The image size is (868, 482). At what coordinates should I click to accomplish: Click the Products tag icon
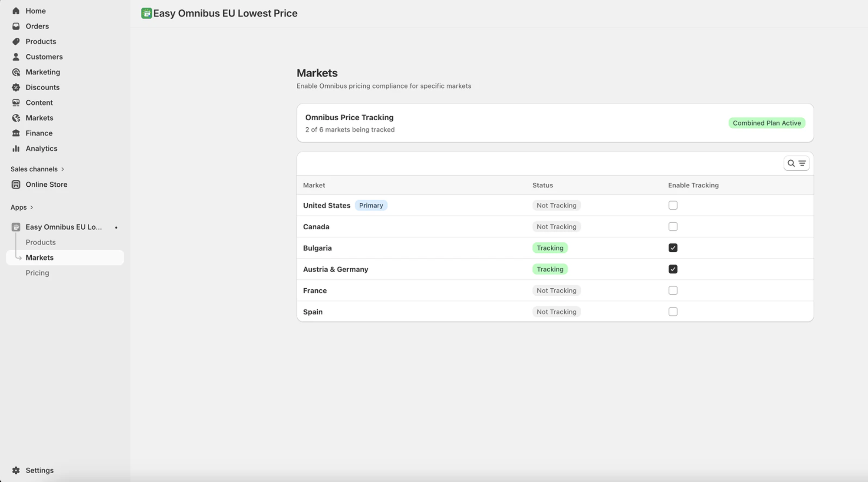[16, 42]
